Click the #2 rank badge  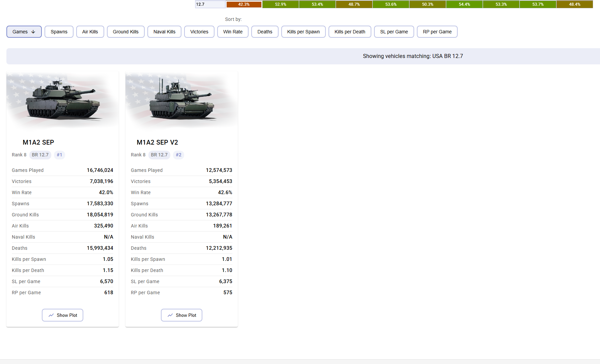[178, 155]
